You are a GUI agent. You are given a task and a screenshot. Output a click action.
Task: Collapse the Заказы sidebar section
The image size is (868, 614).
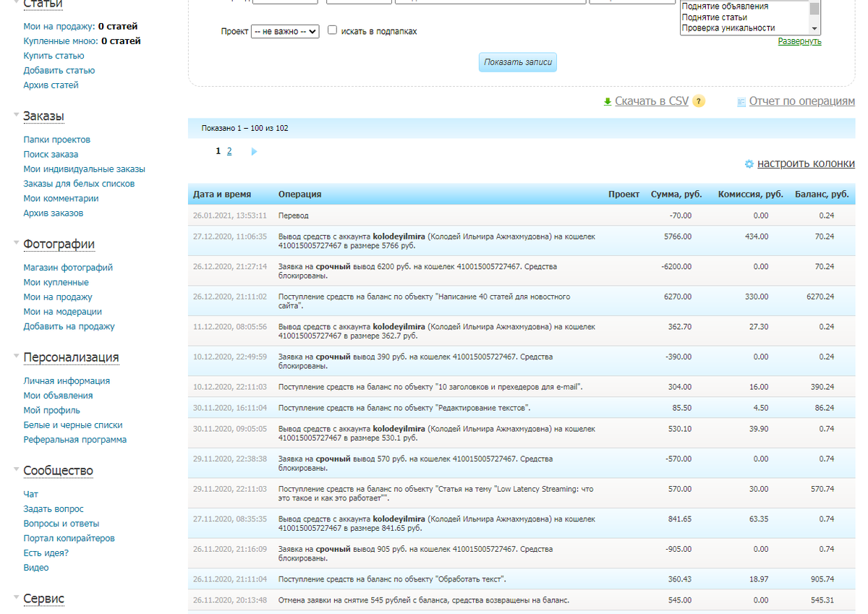17,116
